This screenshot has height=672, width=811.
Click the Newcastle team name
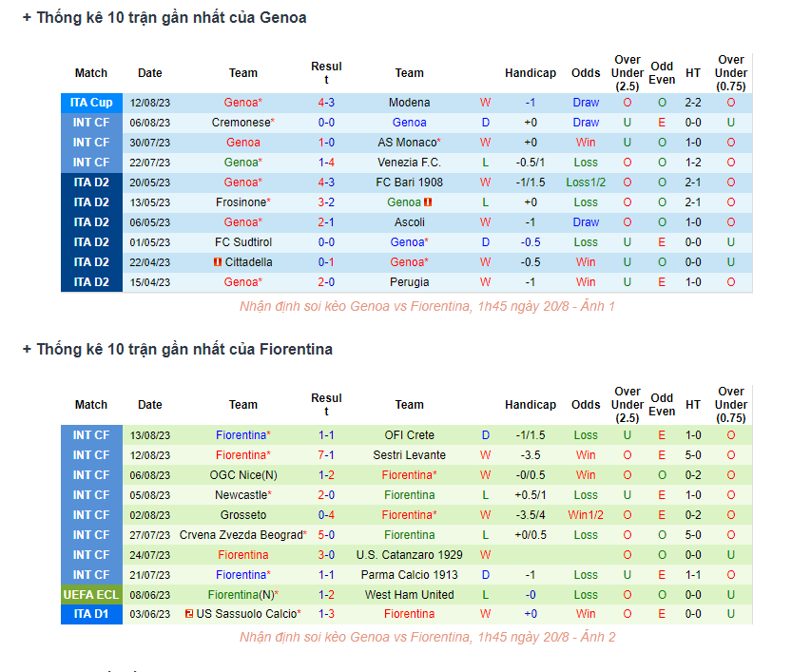point(241,495)
